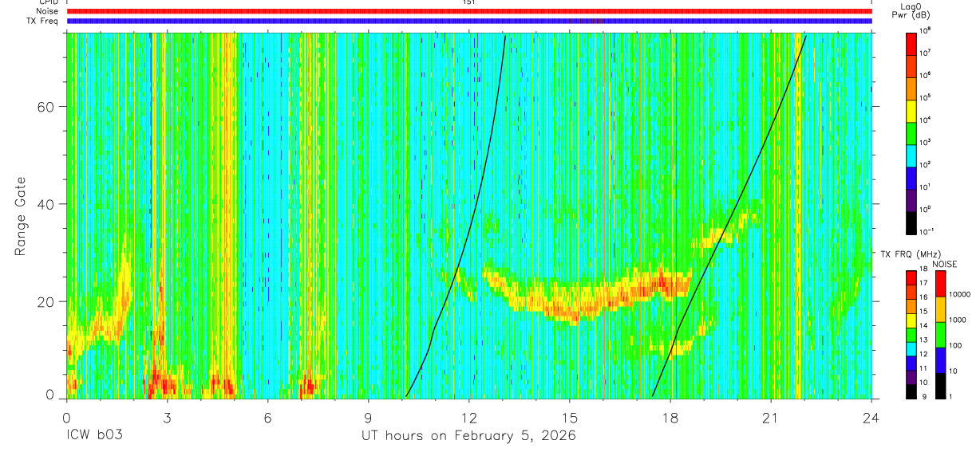The height and width of the screenshot is (452, 980).
Task: Click the 9 tick label on UT hours axis
Action: 368,417
